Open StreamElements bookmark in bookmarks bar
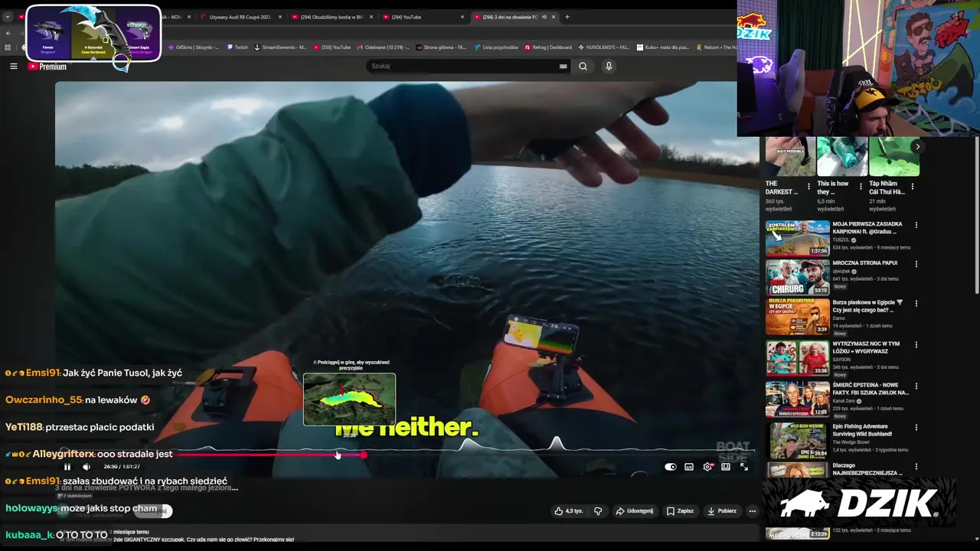This screenshot has width=980, height=551. 280,47
